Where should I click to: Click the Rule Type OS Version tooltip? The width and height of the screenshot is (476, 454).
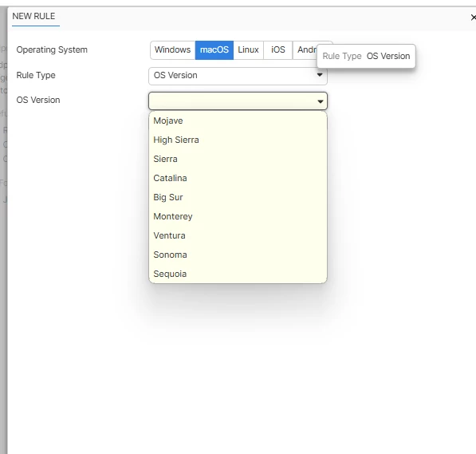(366, 56)
